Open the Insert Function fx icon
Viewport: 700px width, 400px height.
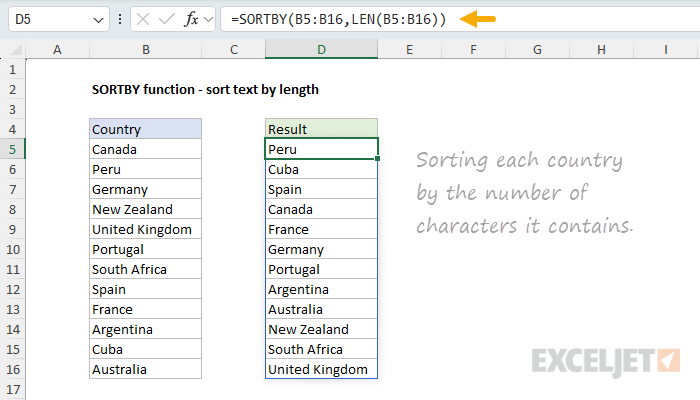191,19
